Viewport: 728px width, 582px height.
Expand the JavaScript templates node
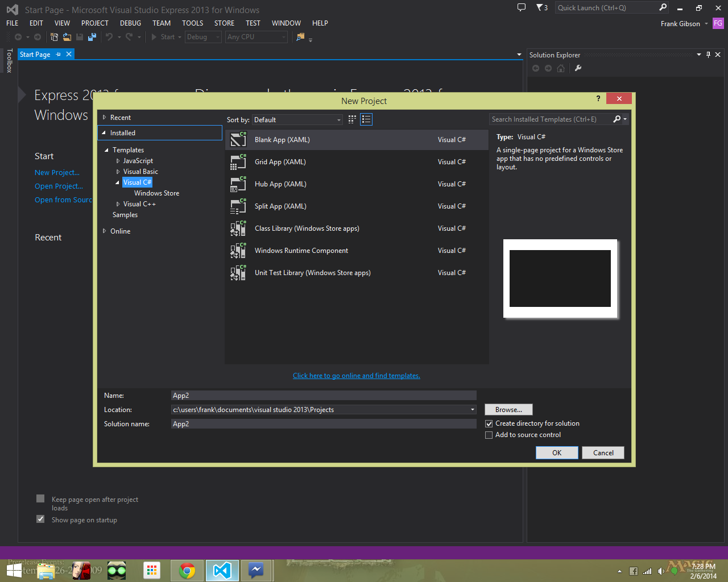118,161
